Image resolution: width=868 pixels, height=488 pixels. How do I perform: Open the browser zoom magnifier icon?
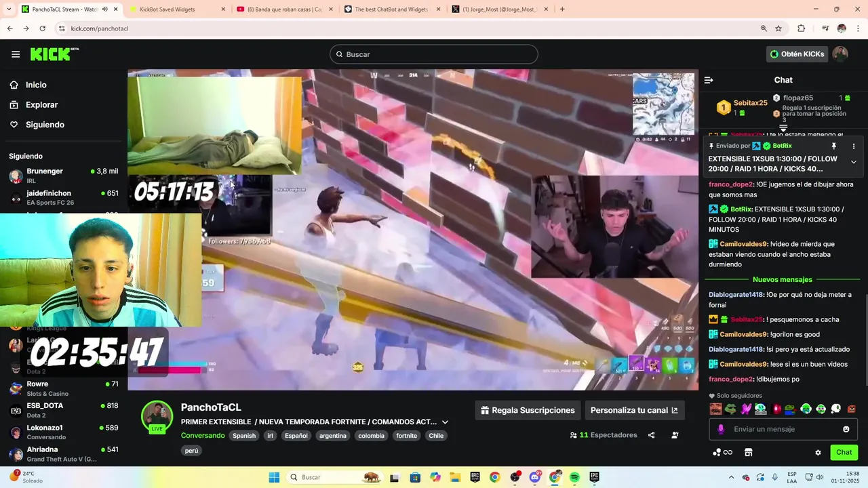click(764, 28)
